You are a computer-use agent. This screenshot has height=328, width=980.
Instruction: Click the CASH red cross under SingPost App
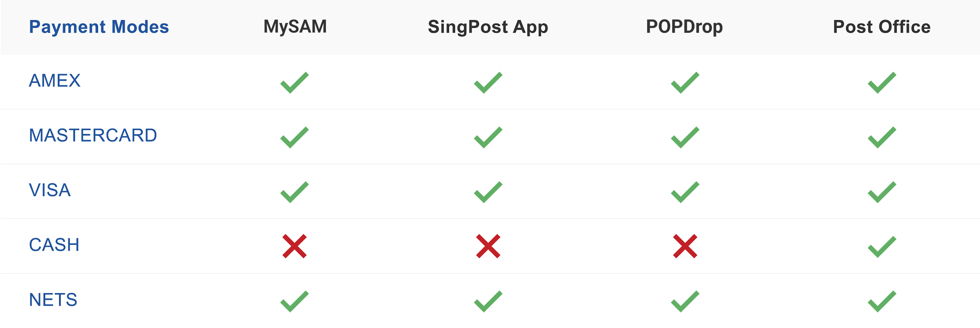(x=488, y=246)
